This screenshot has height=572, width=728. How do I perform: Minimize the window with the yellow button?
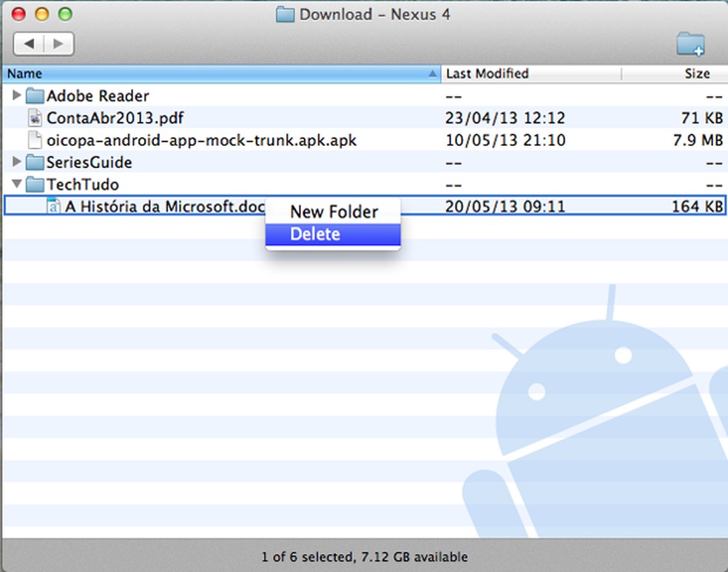41,14
